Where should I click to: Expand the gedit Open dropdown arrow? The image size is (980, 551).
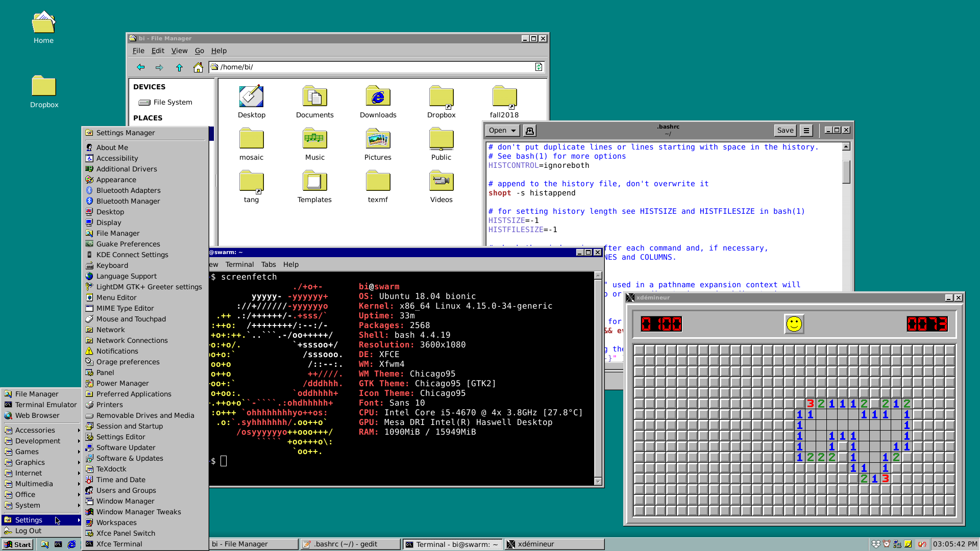pos(513,131)
